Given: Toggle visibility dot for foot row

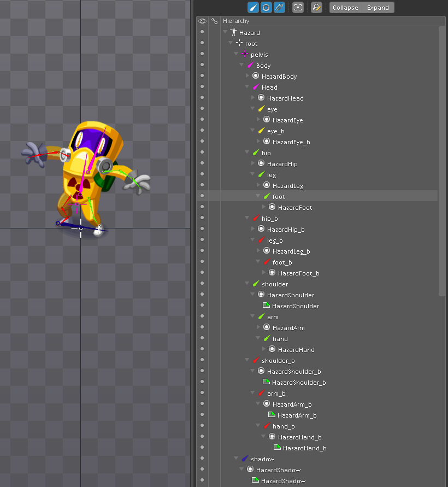Looking at the screenshot, I should click(202, 196).
